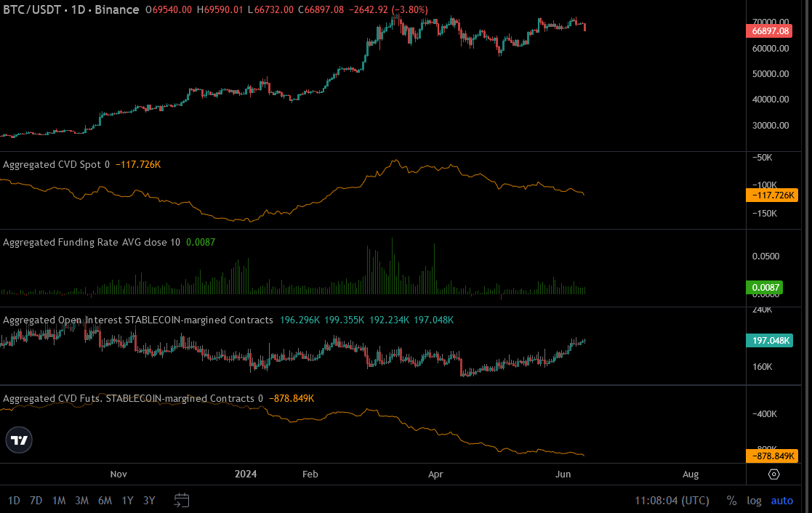Click the 196.296K open interest value
This screenshot has width=812, height=513.
click(300, 320)
